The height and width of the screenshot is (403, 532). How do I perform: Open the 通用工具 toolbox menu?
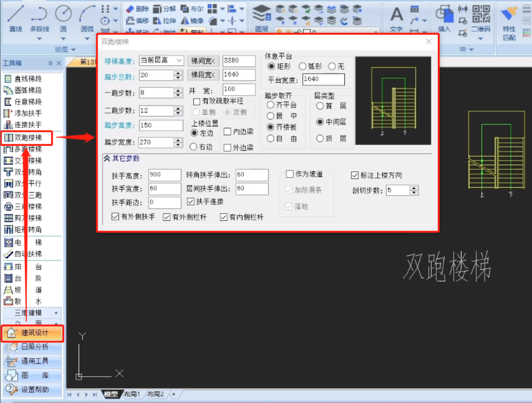tap(32, 361)
